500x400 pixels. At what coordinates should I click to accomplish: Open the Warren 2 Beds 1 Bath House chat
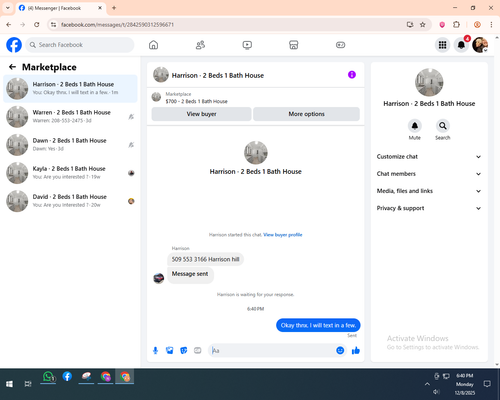pos(70,117)
